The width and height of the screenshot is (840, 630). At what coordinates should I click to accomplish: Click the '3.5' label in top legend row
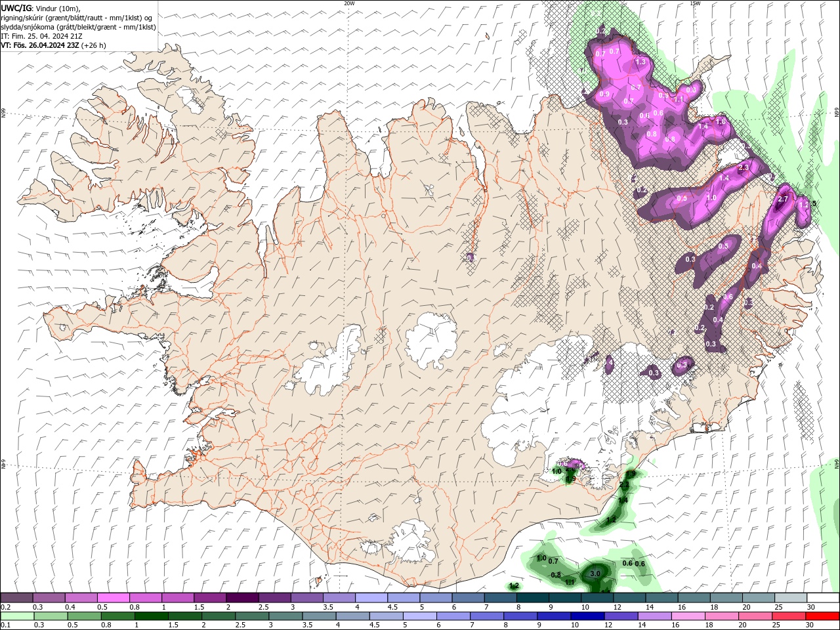coord(327,607)
